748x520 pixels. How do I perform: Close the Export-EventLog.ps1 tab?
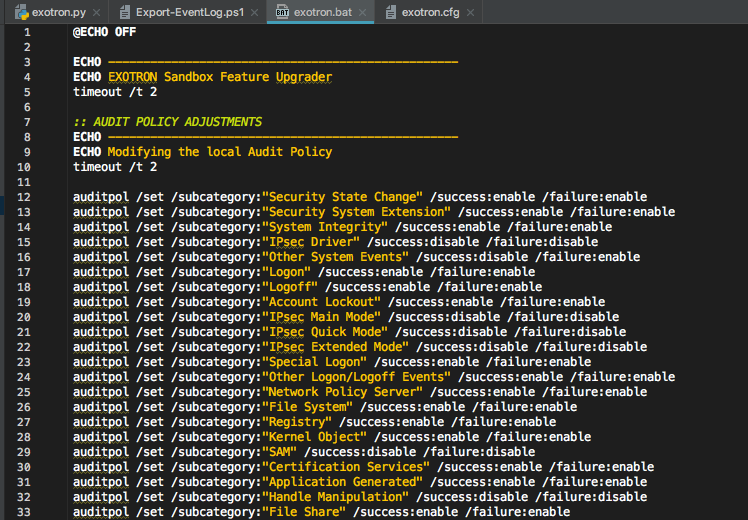pyautogui.click(x=255, y=12)
